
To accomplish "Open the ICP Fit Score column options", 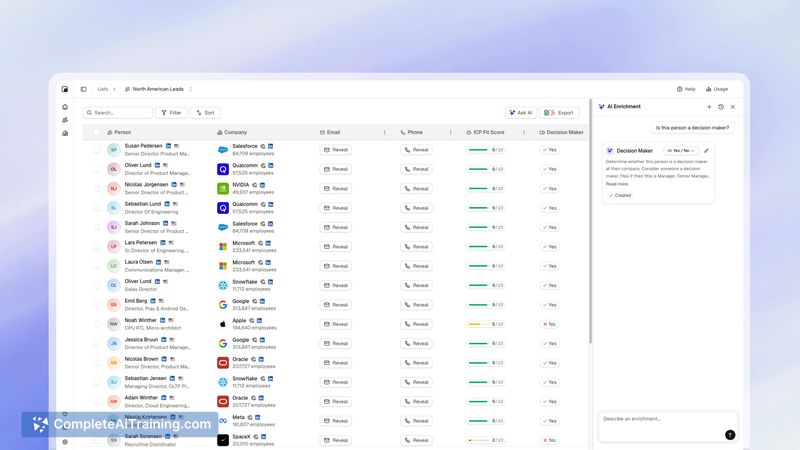I will click(524, 132).
